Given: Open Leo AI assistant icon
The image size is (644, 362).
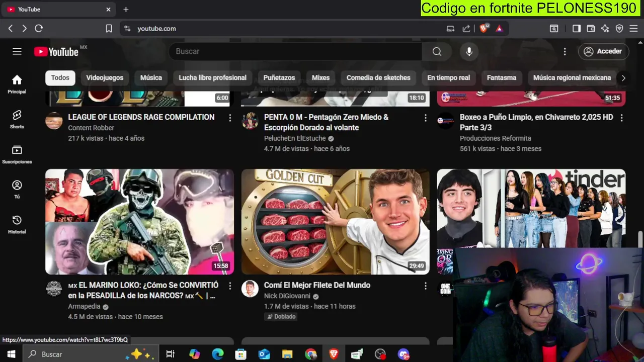Looking at the screenshot, I should click(605, 29).
